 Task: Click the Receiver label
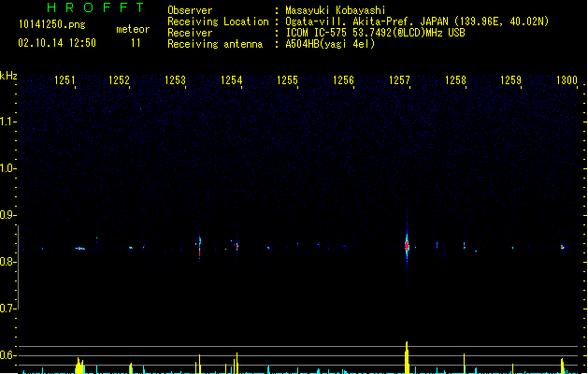(x=190, y=33)
